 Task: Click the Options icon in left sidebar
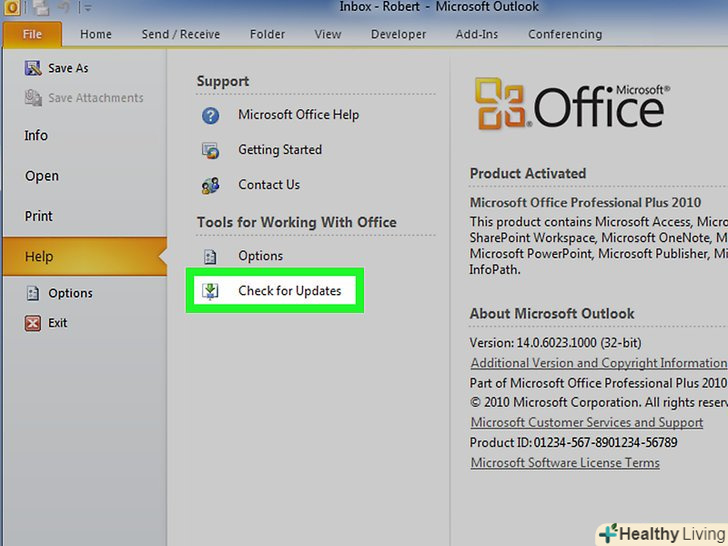point(32,293)
